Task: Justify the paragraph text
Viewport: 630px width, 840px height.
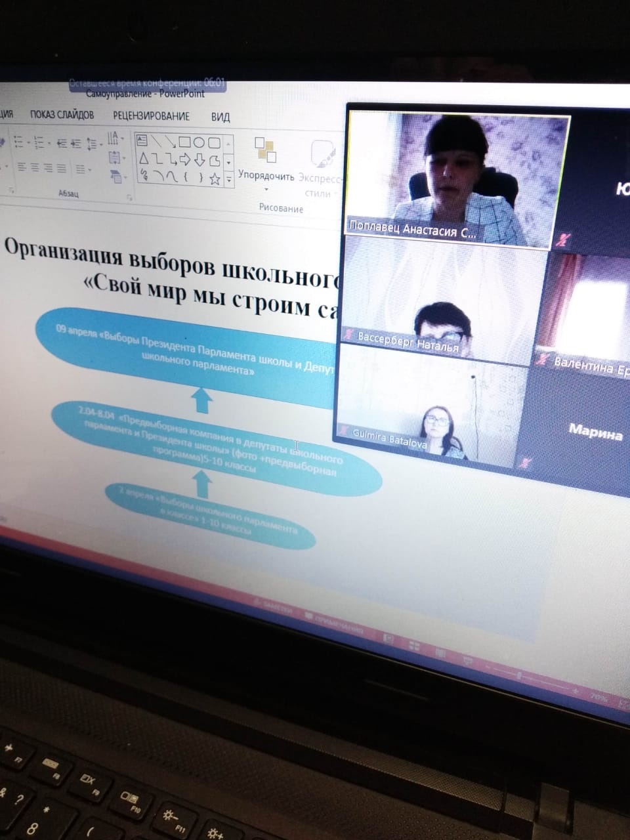Action: (62, 169)
